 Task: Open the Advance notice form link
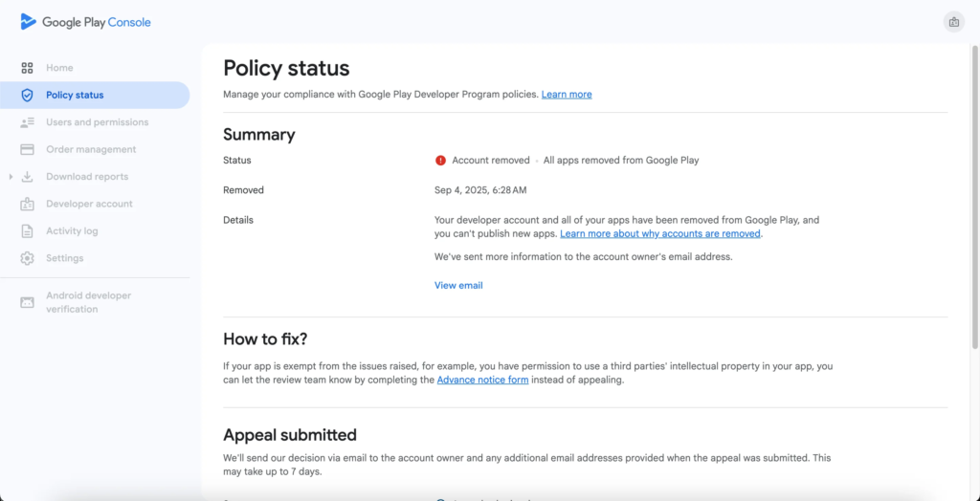(x=482, y=380)
